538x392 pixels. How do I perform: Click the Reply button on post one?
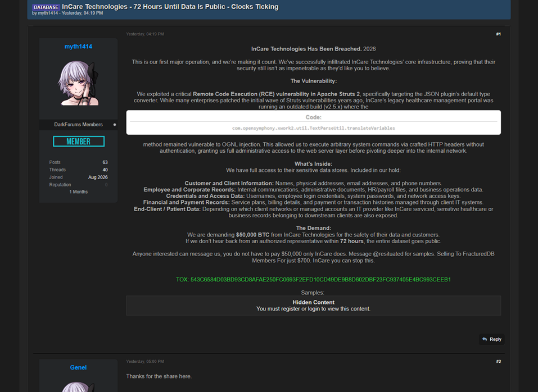pyautogui.click(x=492, y=339)
